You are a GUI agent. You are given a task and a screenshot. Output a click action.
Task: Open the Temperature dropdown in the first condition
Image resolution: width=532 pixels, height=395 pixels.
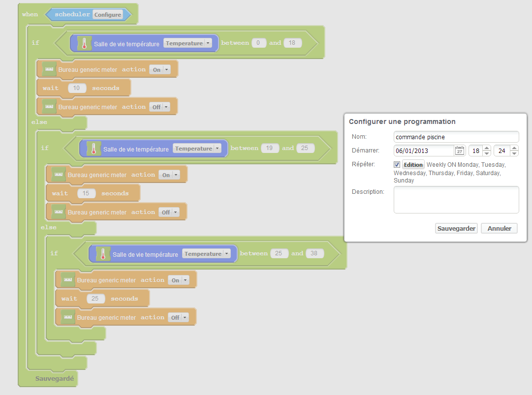coord(188,43)
